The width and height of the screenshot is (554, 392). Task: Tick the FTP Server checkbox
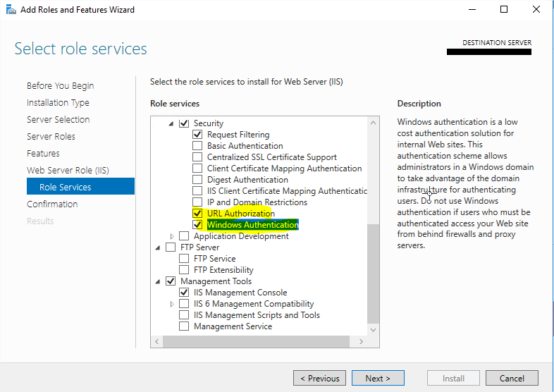pyautogui.click(x=171, y=247)
